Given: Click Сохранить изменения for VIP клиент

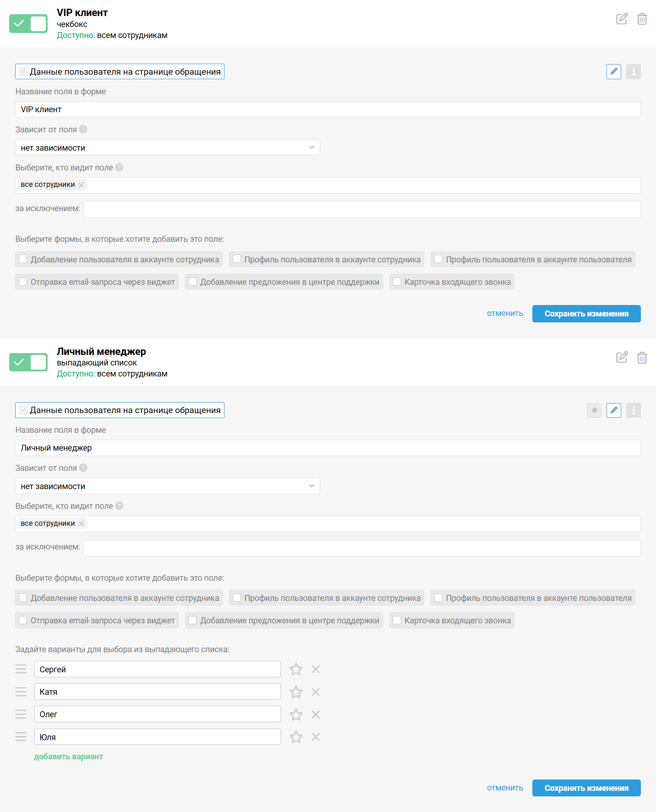Looking at the screenshot, I should [586, 314].
